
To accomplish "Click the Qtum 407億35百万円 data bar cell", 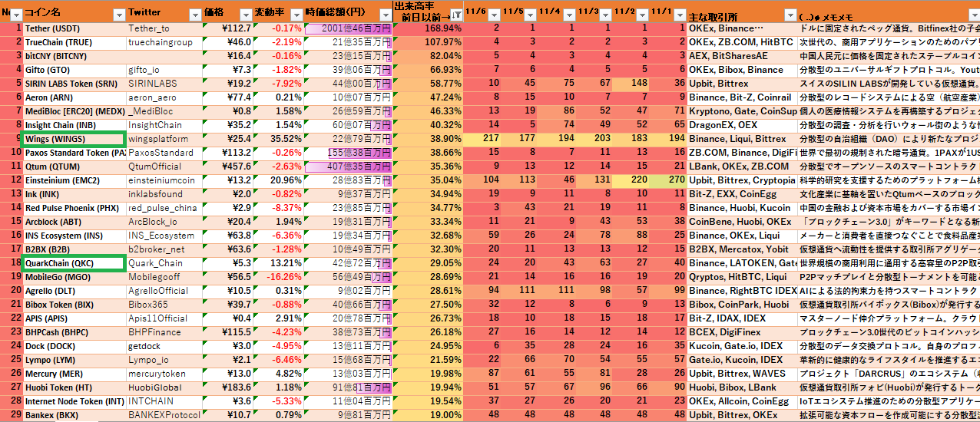I will [x=348, y=166].
